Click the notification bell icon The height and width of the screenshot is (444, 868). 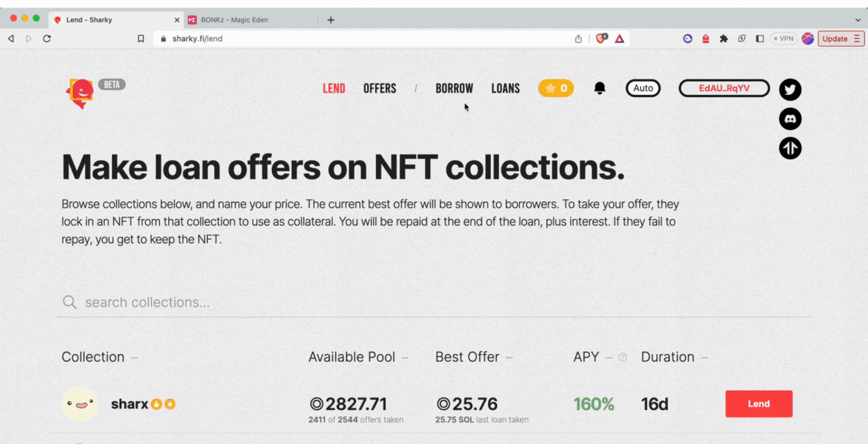[599, 88]
